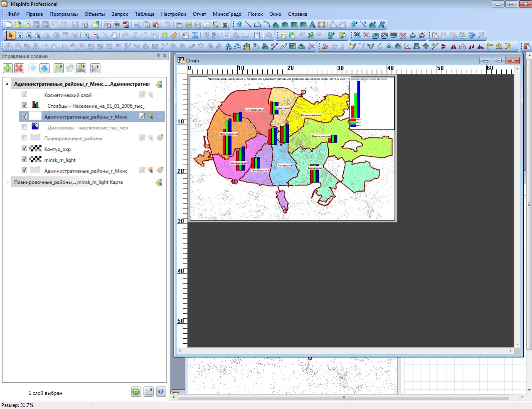Viewport: 532px width, 409px height.
Task: Activate the Zoom In magnifier tool
Action: 86,35
